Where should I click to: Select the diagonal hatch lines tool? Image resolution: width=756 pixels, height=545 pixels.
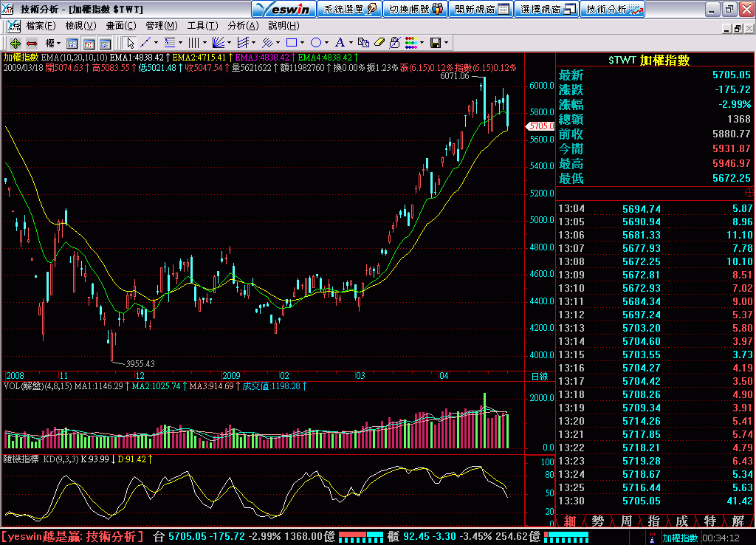click(267, 43)
